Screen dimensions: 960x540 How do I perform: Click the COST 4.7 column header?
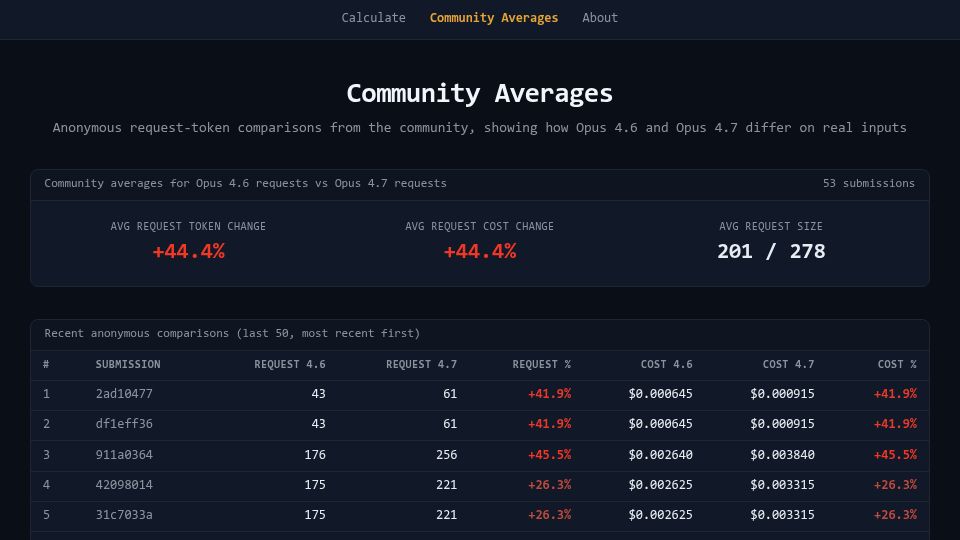[x=788, y=364]
